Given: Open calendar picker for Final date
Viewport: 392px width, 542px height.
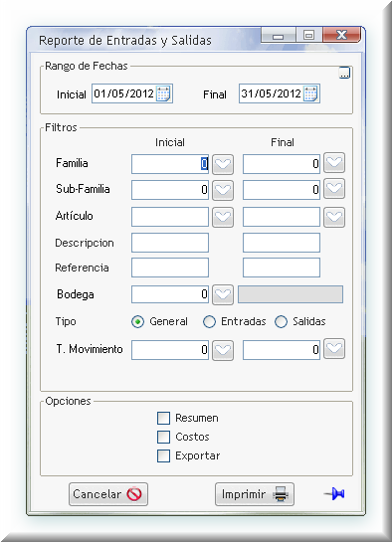Looking at the screenshot, I should coord(310,93).
